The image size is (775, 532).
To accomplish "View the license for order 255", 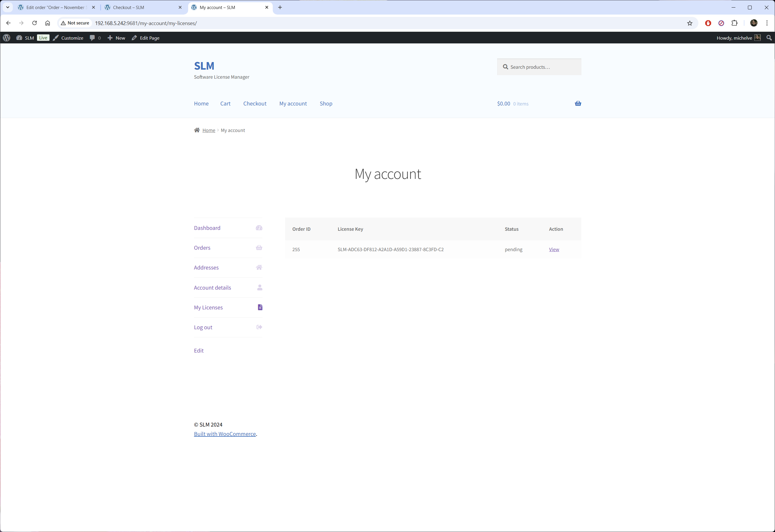I will 554,249.
